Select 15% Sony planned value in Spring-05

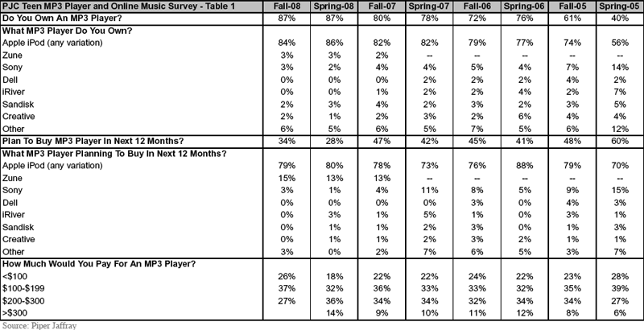coord(620,190)
